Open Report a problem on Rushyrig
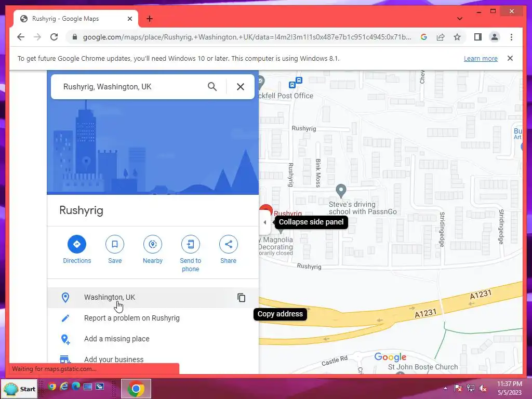Image resolution: width=532 pixels, height=399 pixels. coord(153,318)
